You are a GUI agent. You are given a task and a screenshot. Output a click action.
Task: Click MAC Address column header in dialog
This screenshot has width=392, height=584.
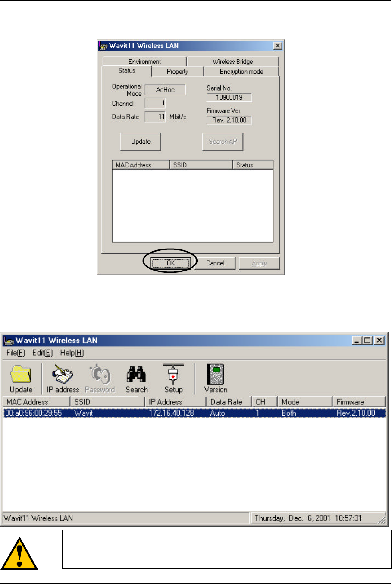pyautogui.click(x=141, y=165)
